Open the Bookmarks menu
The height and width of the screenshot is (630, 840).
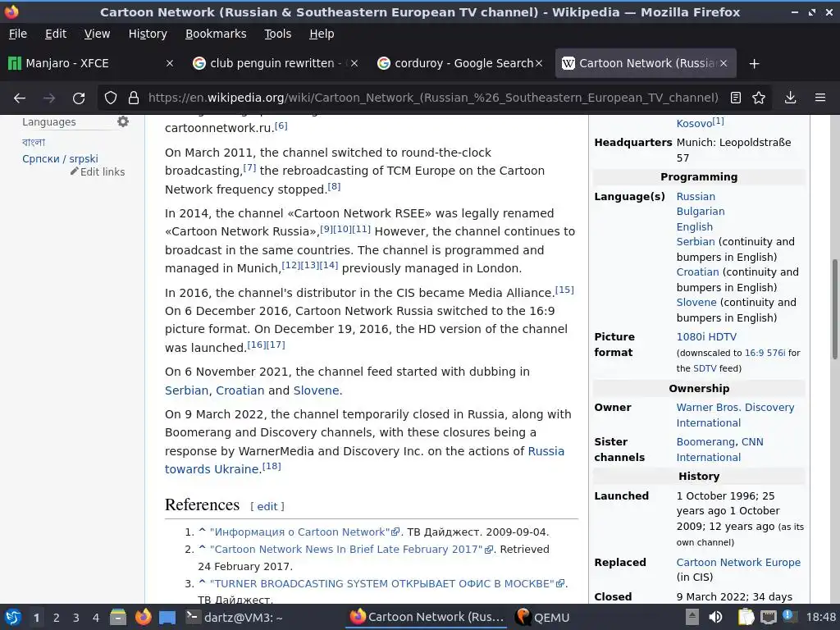(x=216, y=34)
